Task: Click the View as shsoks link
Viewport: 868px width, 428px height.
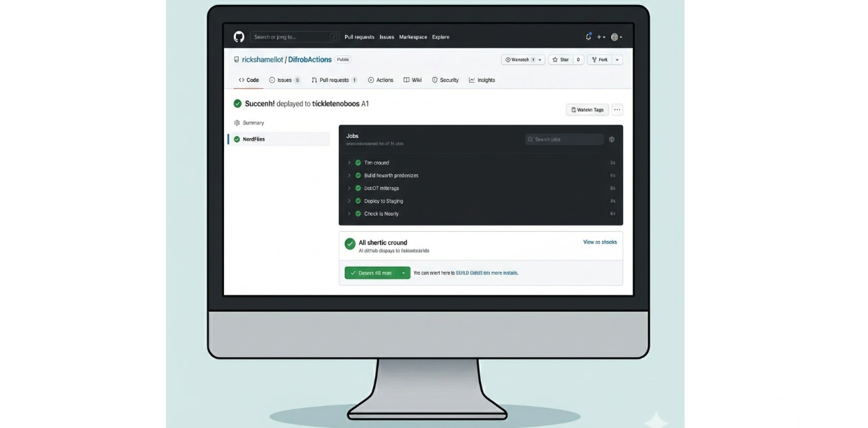Action: (x=600, y=242)
